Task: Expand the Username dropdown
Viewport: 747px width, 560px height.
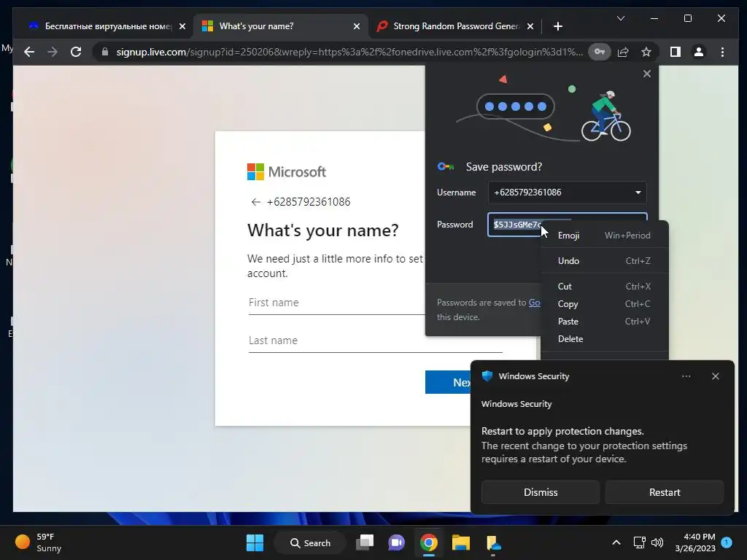Action: tap(638, 192)
